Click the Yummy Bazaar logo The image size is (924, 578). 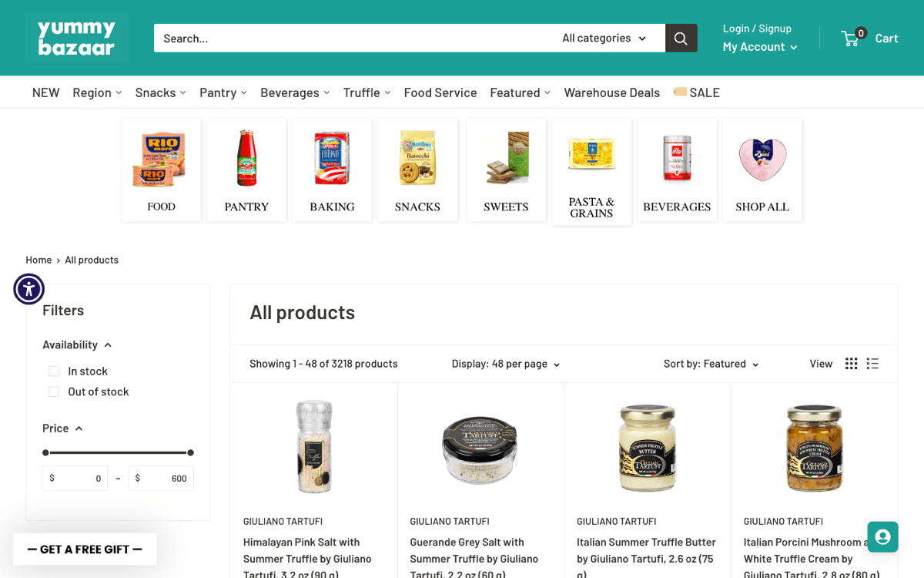point(76,38)
